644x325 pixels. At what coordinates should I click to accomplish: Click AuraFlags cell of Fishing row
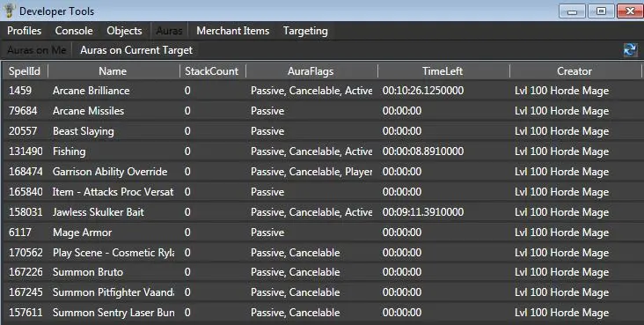[311, 151]
